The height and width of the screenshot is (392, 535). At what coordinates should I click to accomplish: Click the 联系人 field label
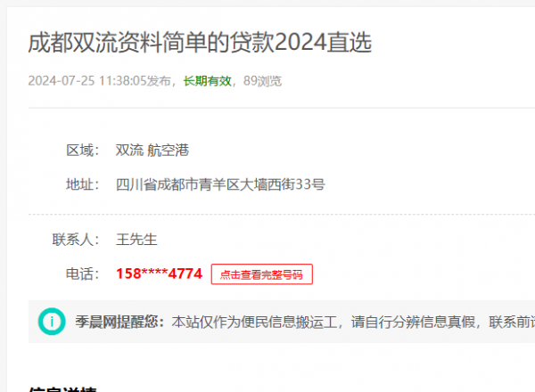(76, 240)
